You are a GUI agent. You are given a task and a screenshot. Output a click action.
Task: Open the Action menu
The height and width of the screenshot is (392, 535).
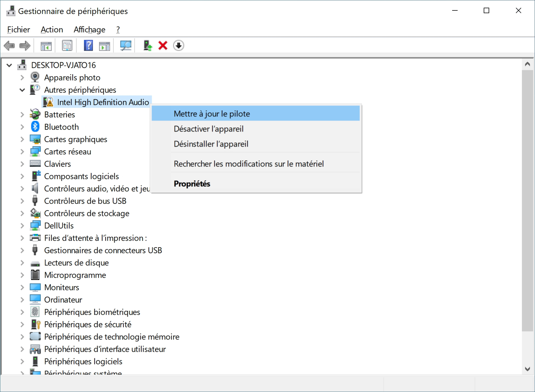tap(52, 29)
